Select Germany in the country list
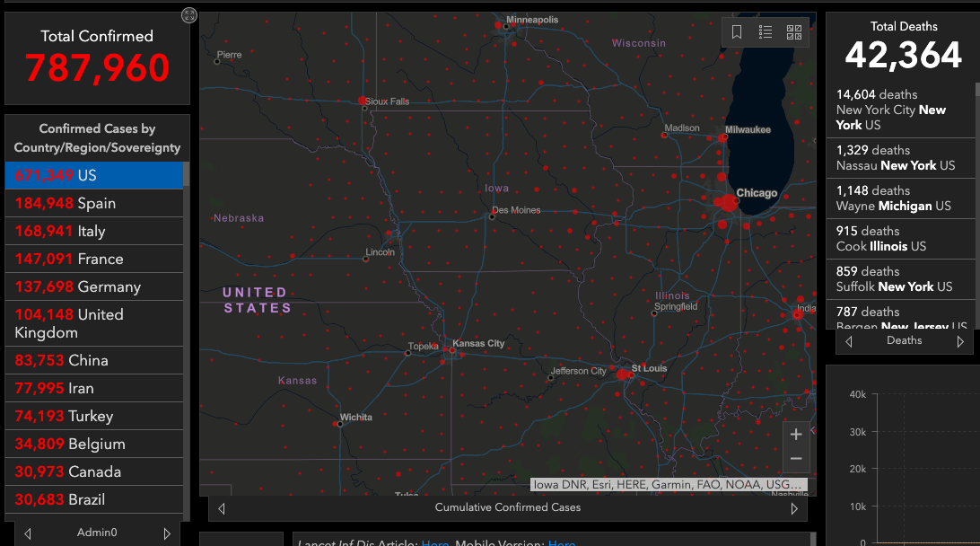Image resolution: width=980 pixels, height=546 pixels. pos(93,286)
